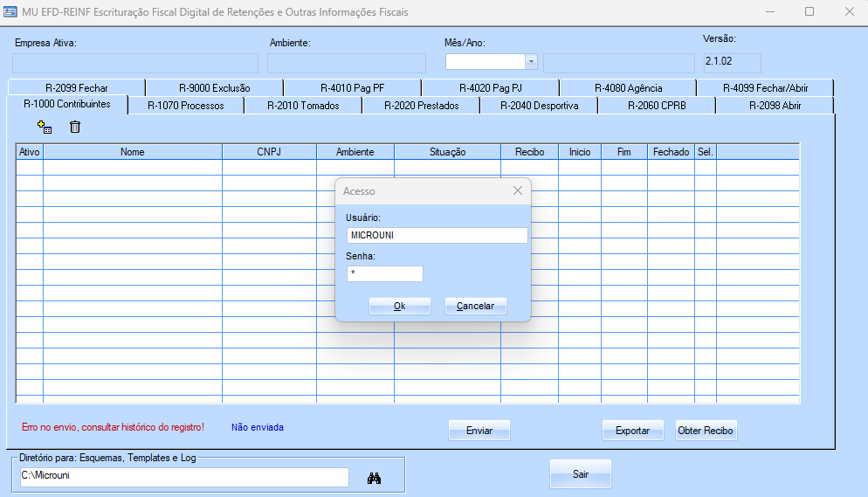Click the Enviar button
Screen dimensions: 868x497
pyautogui.click(x=479, y=431)
